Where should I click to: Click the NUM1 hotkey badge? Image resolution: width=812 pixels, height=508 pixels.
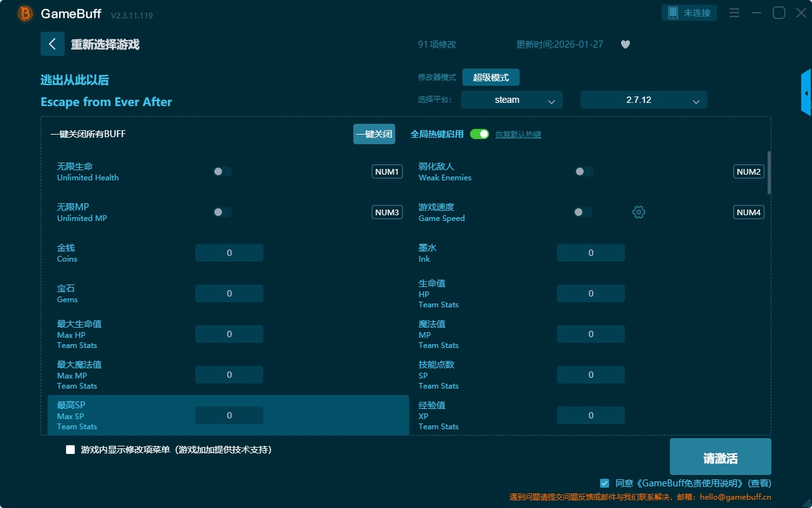pos(387,171)
